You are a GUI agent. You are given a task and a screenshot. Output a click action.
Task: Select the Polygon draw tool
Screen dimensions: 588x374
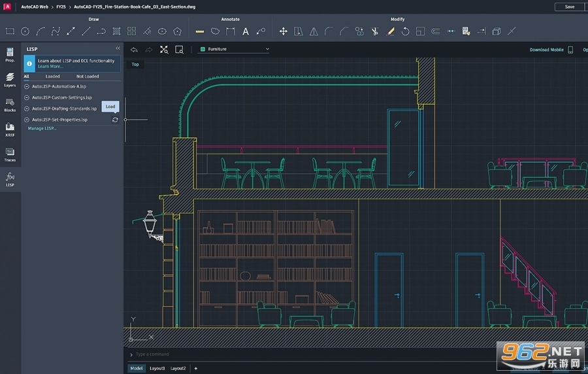177,31
